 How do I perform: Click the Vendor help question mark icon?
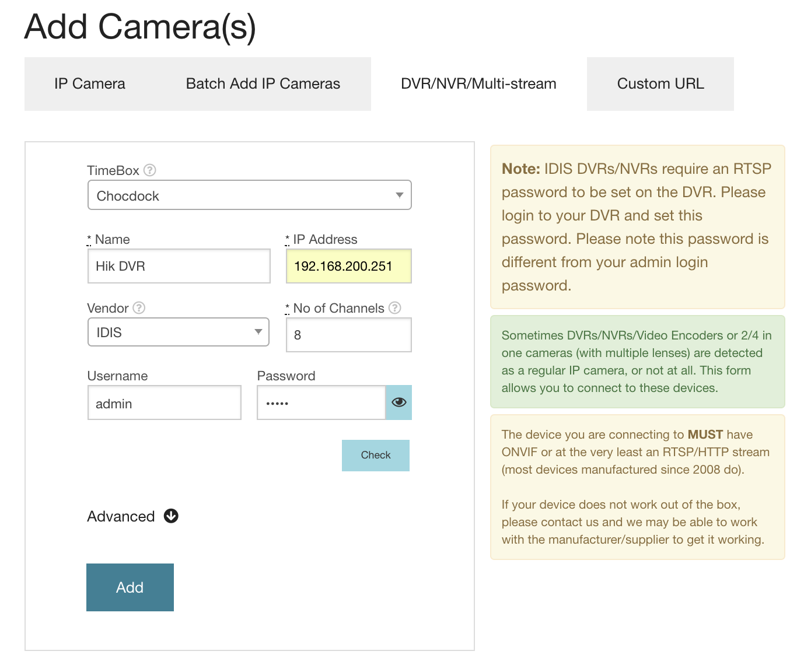(x=139, y=308)
